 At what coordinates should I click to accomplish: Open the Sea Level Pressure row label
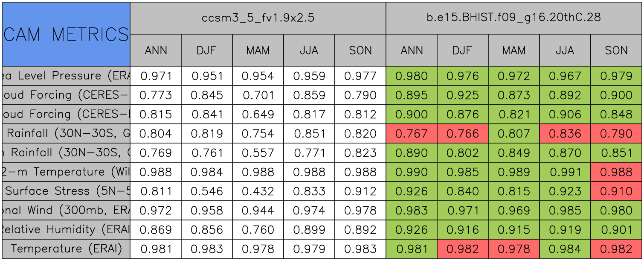click(x=66, y=76)
